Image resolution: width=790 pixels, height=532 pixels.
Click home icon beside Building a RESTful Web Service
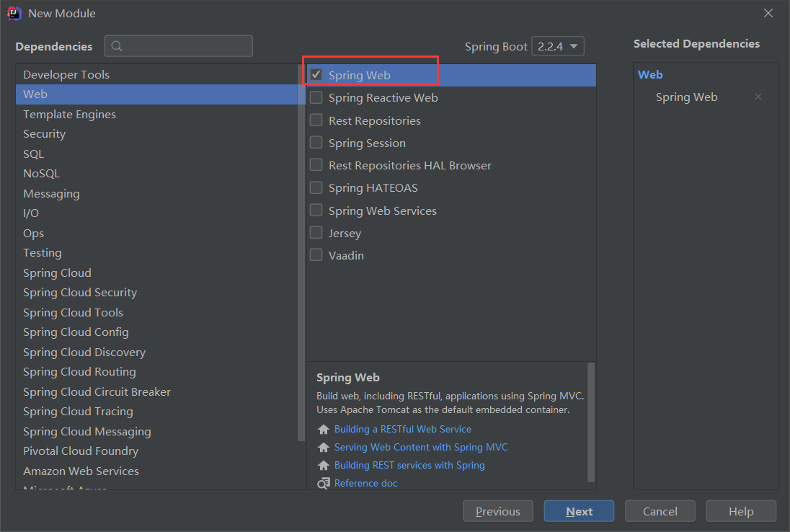tap(324, 429)
